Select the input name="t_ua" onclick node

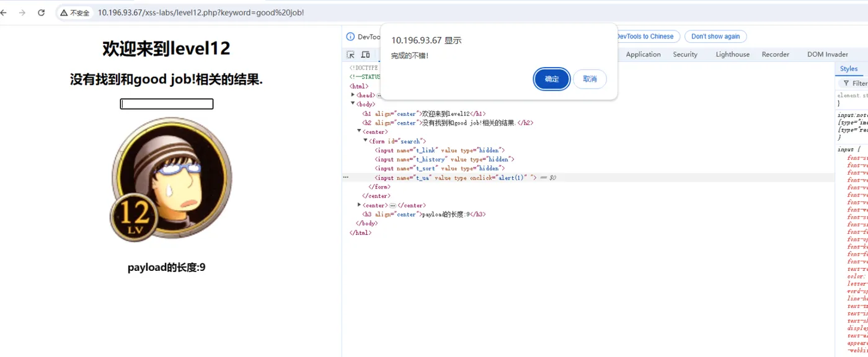coord(456,178)
